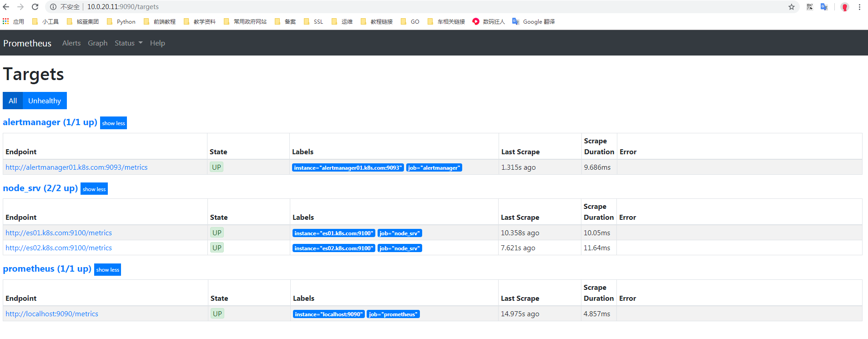The height and width of the screenshot is (339, 868).
Task: Click the instance="localhost:9090" label
Action: (329, 314)
